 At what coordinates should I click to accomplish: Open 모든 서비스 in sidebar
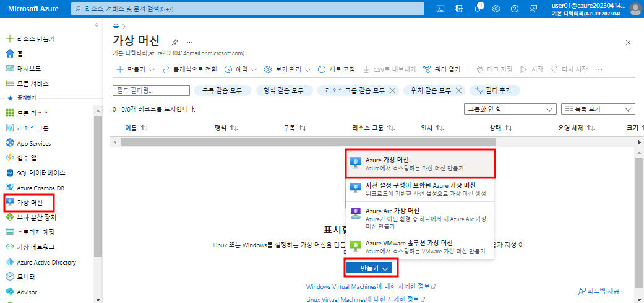click(x=27, y=84)
